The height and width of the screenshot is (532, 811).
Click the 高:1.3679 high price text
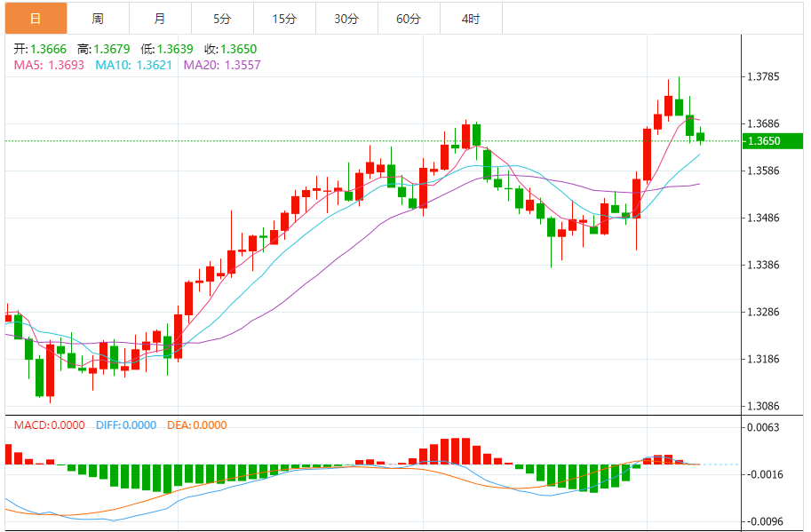103,49
